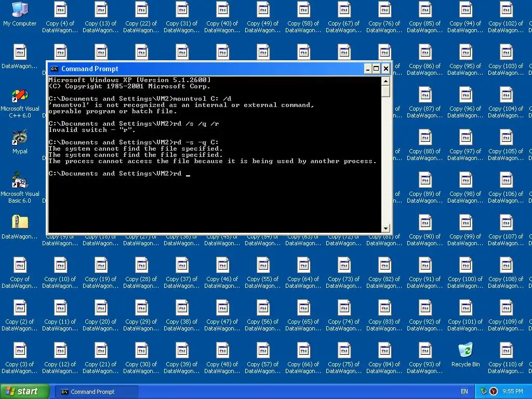Select the Copy (4) of DataWagon file
Screen dimensions: 532x399
pos(60,17)
